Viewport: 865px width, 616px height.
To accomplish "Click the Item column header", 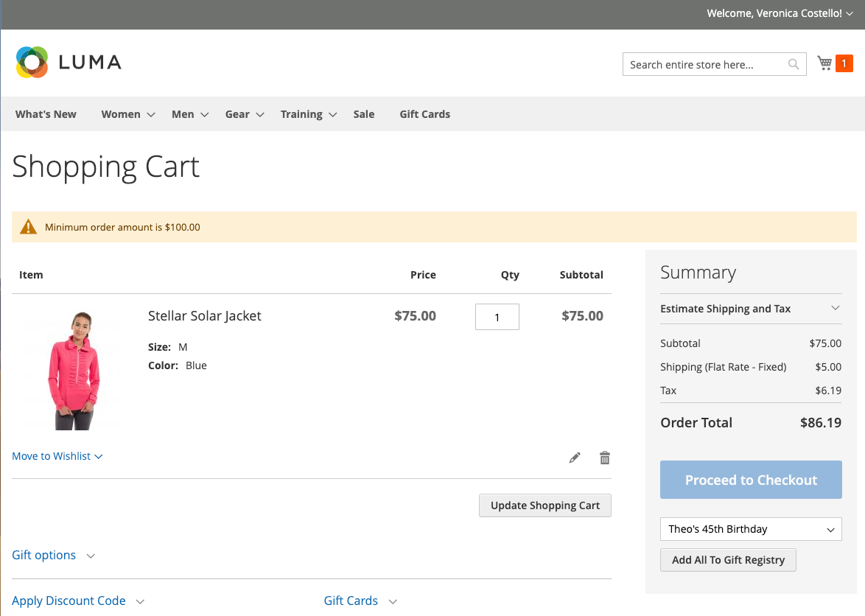I will [x=31, y=275].
